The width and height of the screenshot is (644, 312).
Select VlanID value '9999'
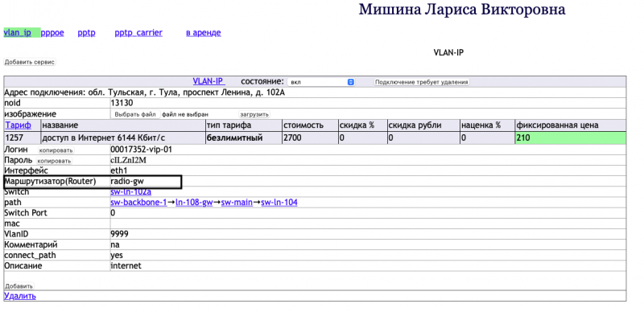click(119, 234)
